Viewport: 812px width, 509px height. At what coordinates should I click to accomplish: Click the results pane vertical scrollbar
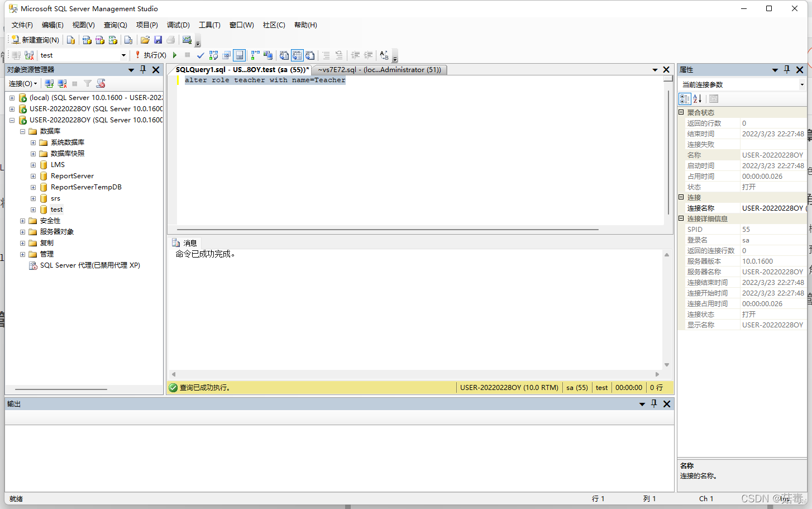(x=667, y=309)
